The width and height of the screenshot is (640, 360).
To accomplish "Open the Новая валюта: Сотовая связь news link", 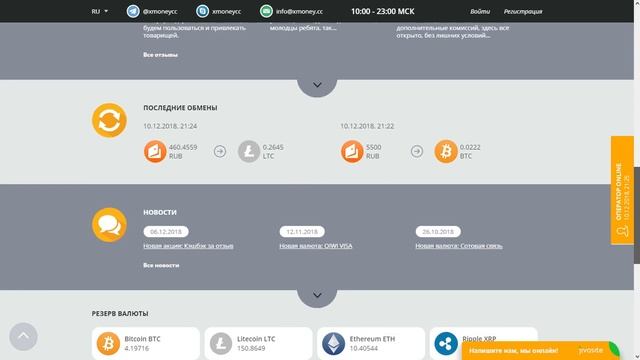I will (x=459, y=246).
